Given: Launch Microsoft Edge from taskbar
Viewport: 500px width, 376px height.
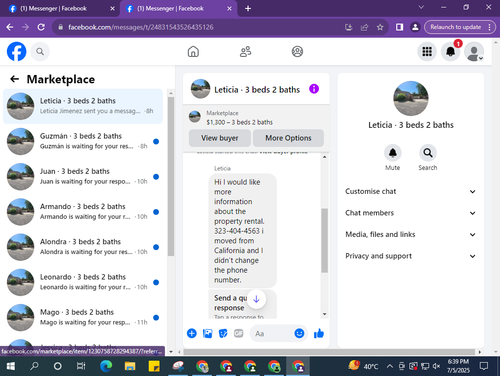Looking at the screenshot, I should click(x=106, y=366).
